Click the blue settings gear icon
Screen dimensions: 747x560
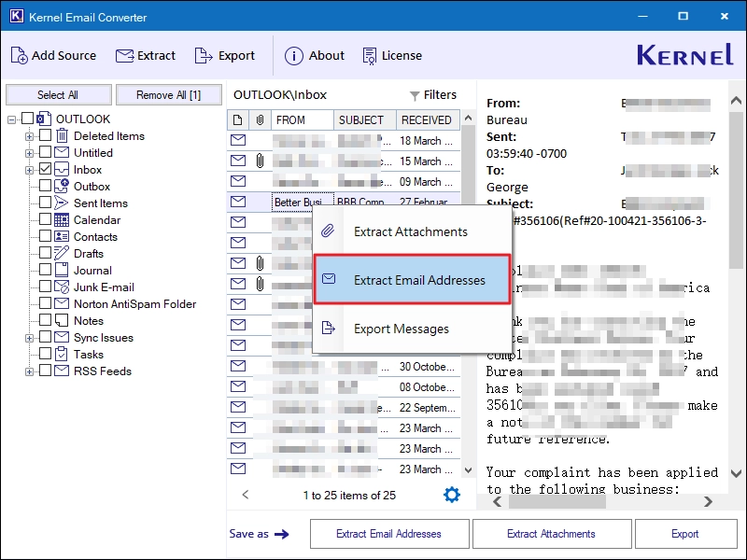[x=451, y=495]
